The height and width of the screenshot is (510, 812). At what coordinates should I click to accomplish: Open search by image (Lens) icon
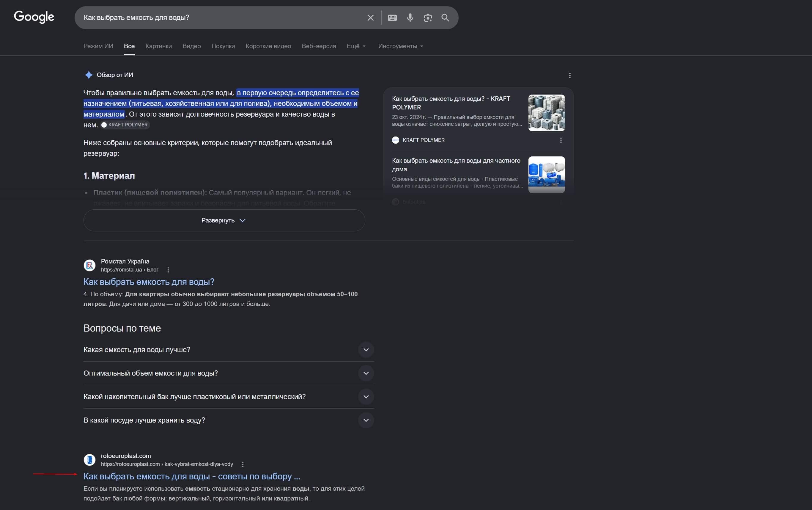(x=428, y=18)
